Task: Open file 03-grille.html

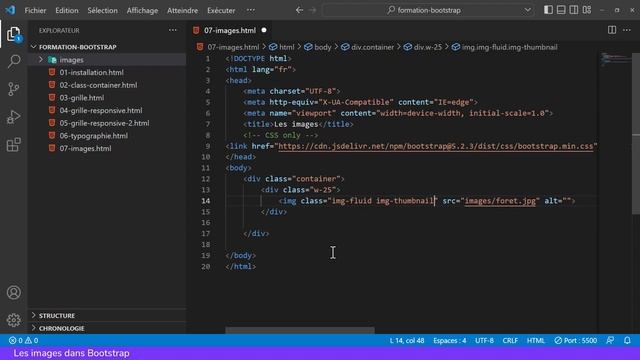Action: (82, 98)
